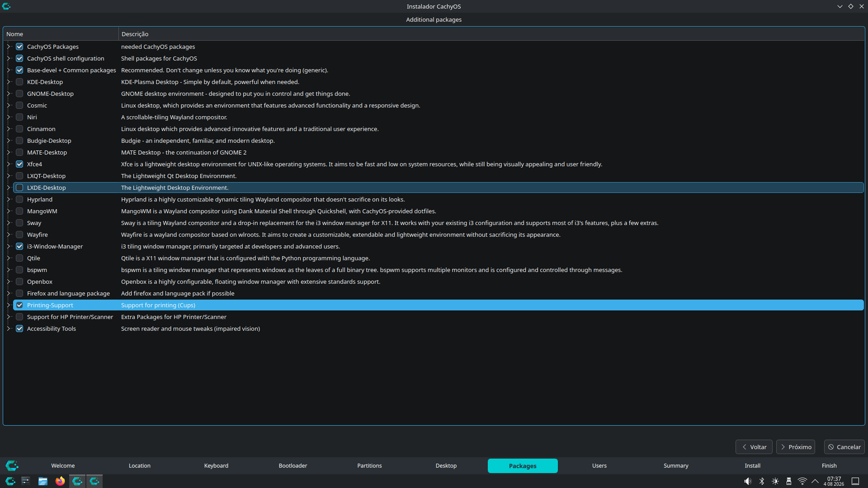
Task: Open the CachyOS application launcher in the taskbar
Action: 10,481
